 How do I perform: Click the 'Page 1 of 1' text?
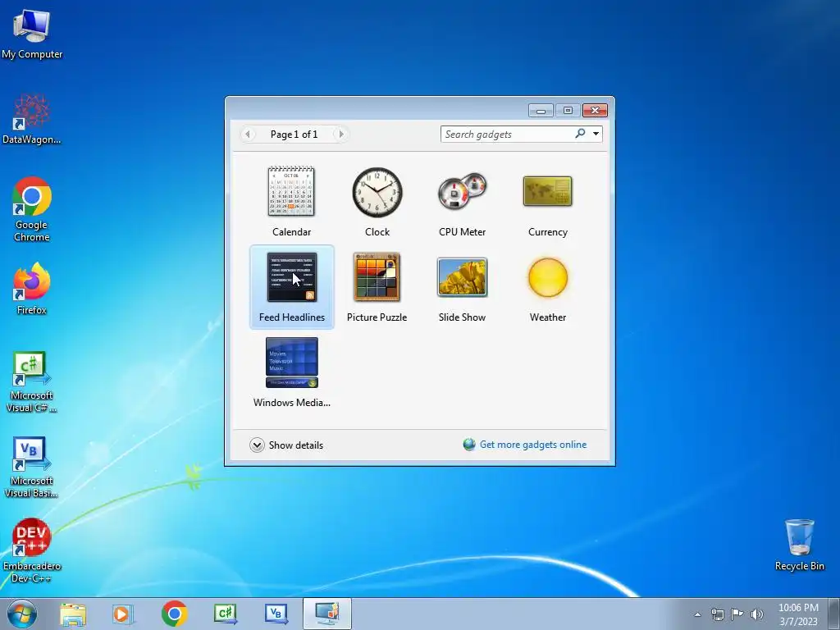coord(294,135)
